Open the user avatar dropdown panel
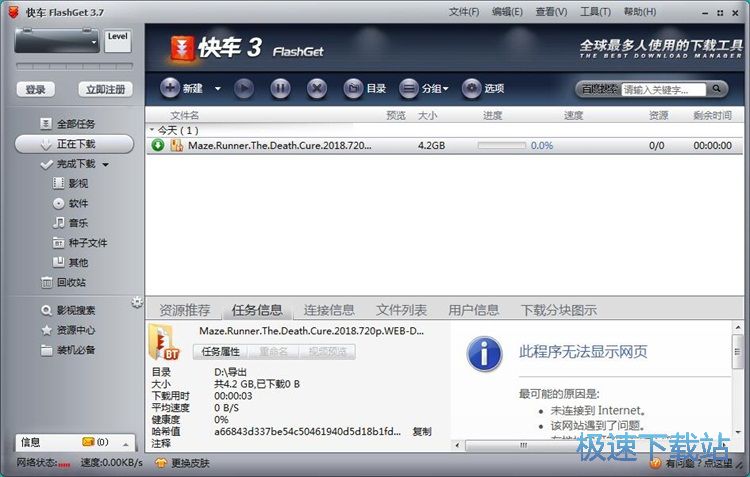This screenshot has height=477, width=750. [x=57, y=41]
